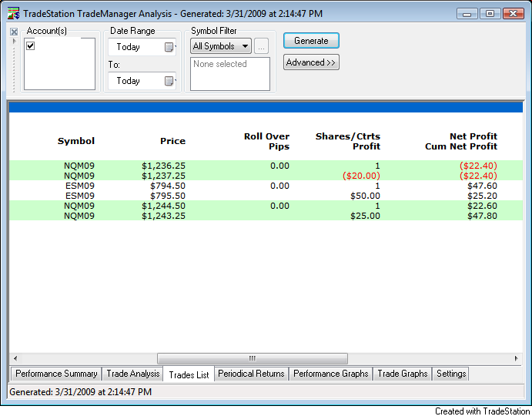This screenshot has width=532, height=416.
Task: Toggle the account checkbox
Action: click(x=31, y=45)
